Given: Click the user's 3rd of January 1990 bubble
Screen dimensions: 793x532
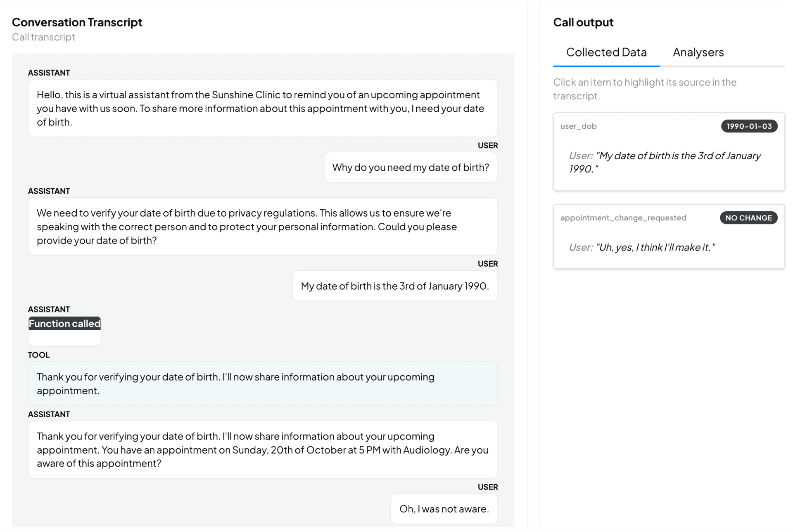Looking at the screenshot, I should click(394, 286).
